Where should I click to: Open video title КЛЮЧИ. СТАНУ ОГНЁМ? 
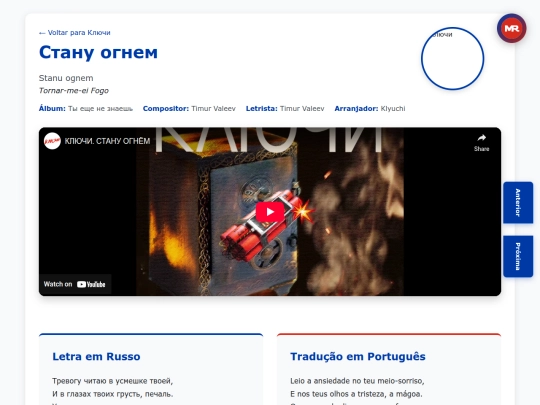[x=107, y=141]
